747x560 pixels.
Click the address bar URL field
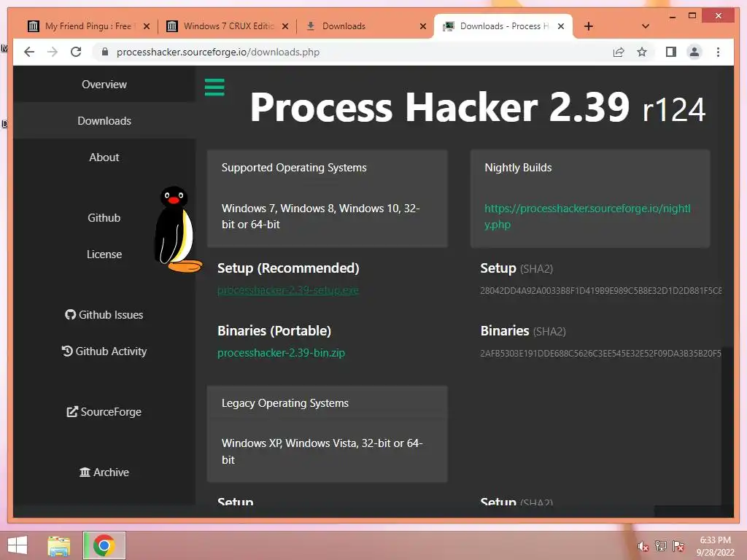pyautogui.click(x=352, y=52)
